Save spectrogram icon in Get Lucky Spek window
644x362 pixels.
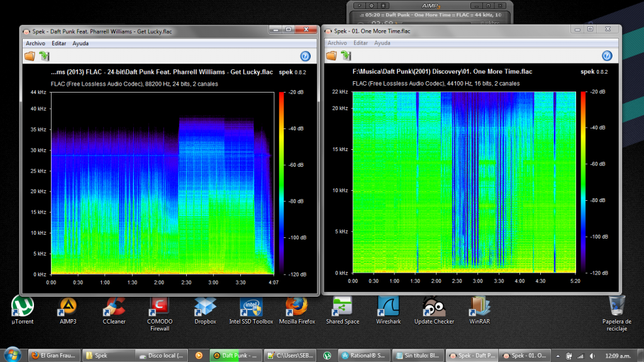pyautogui.click(x=44, y=57)
